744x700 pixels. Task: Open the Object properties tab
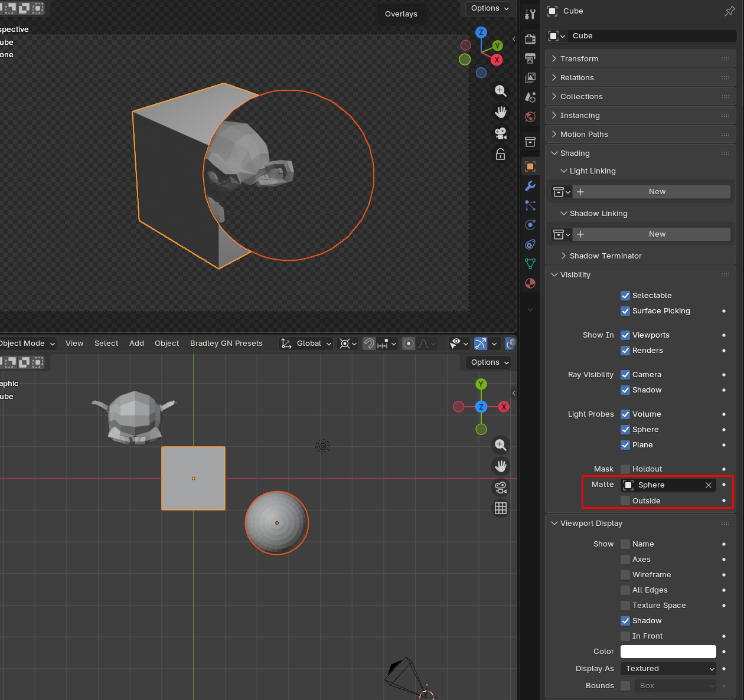pos(530,166)
